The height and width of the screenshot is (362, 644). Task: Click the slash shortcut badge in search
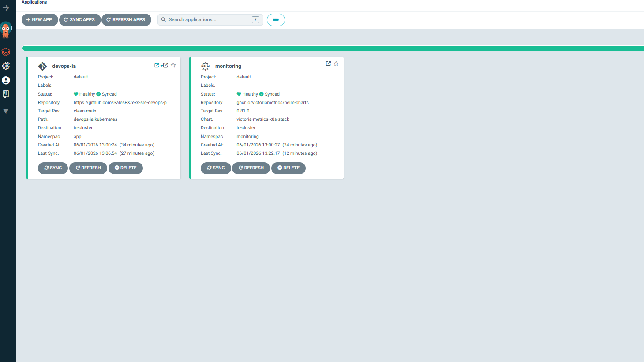click(x=255, y=20)
